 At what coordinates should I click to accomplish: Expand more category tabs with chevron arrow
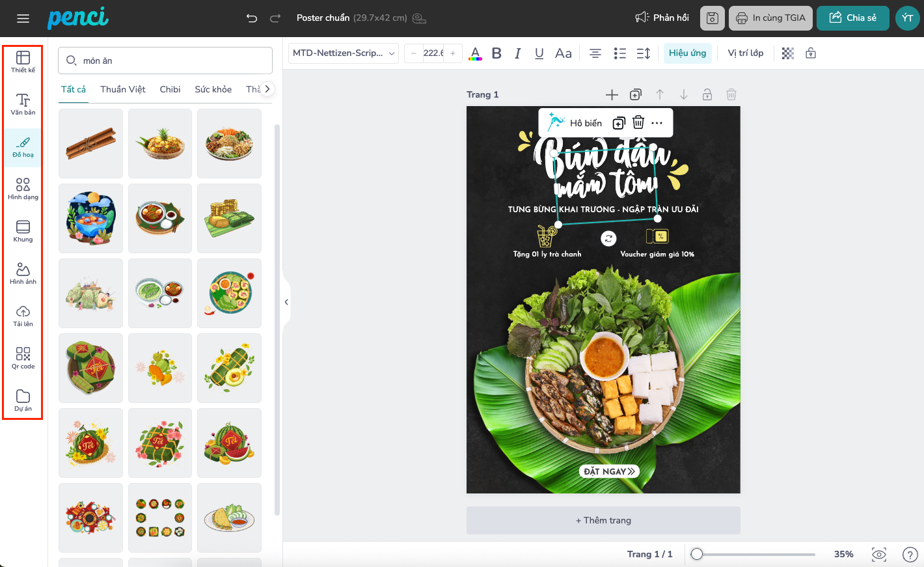[x=267, y=89]
